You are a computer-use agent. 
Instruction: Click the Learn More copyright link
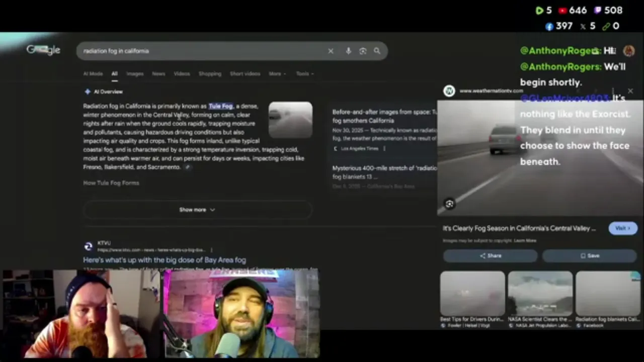click(x=525, y=241)
